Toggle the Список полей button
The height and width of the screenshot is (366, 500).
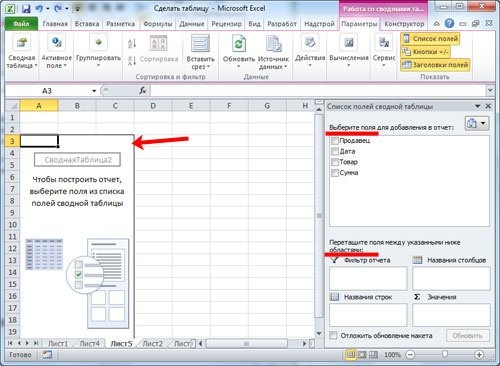point(430,39)
